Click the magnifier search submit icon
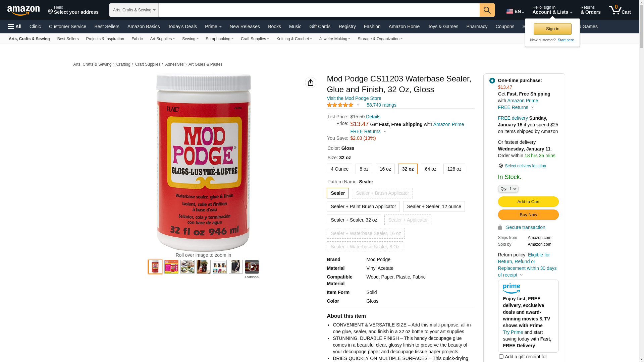 [x=487, y=10]
